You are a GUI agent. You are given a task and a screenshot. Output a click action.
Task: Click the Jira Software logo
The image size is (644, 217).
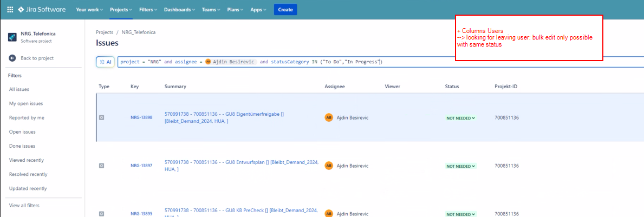42,9
